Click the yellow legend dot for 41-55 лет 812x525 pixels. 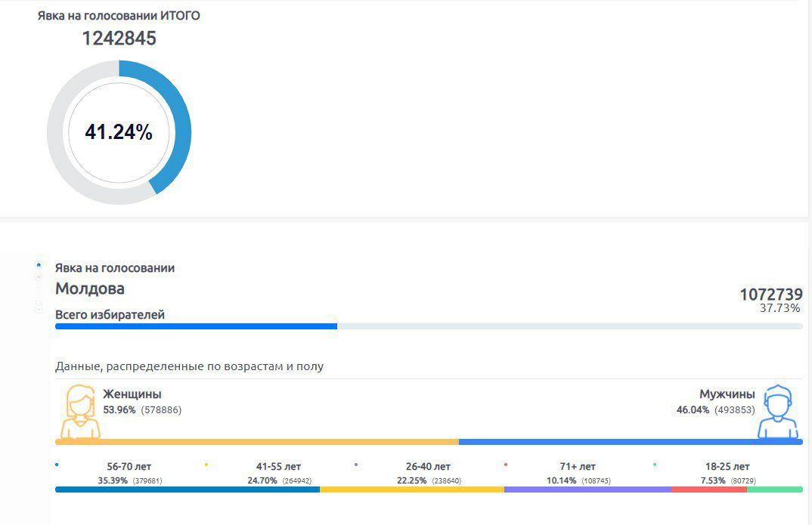click(x=206, y=465)
